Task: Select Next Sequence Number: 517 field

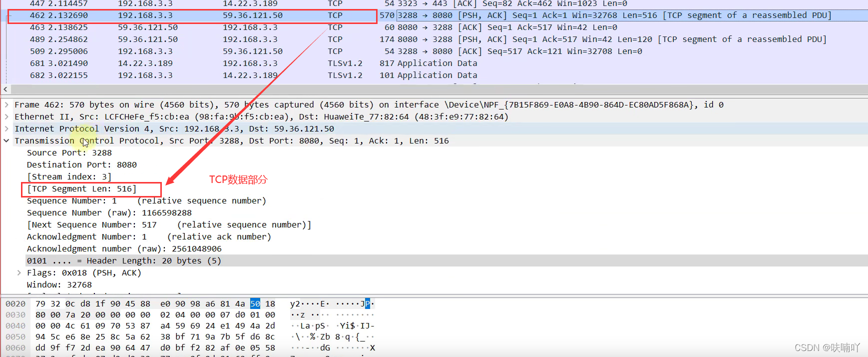Action: (169, 224)
